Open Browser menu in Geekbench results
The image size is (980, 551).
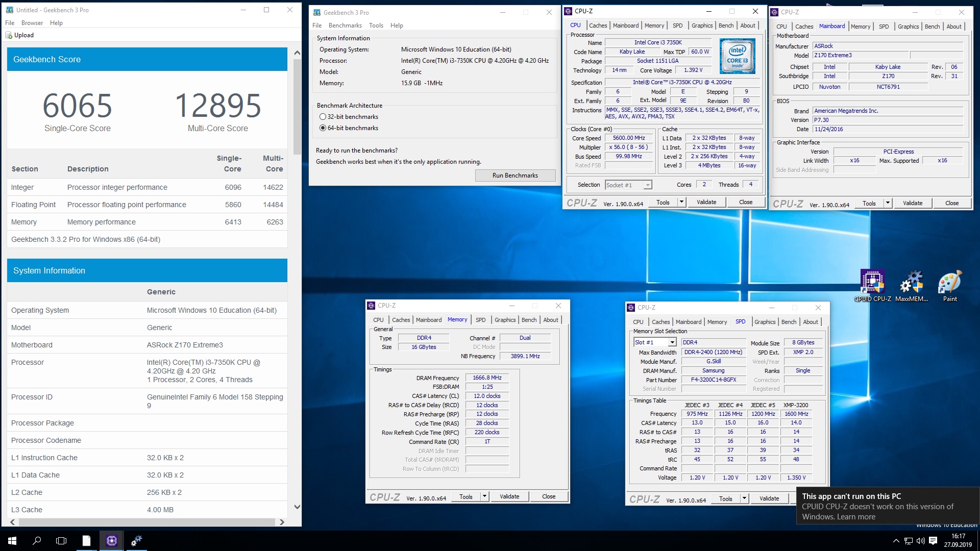pyautogui.click(x=32, y=23)
